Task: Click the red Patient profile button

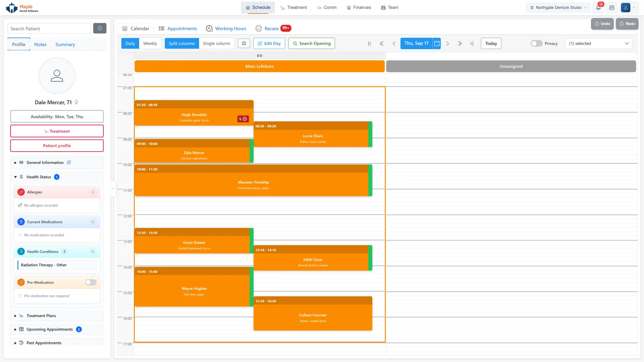Action: pos(57,146)
